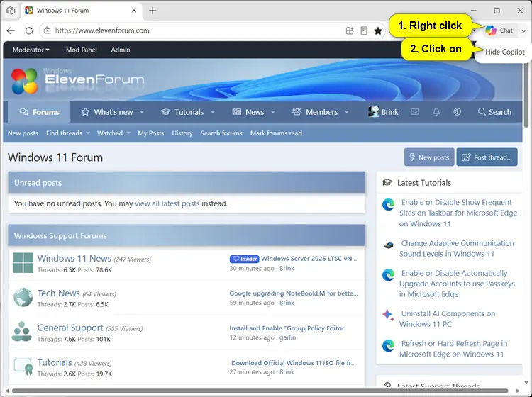Open the immersive reader icon
532x397 pixels.
364,30
